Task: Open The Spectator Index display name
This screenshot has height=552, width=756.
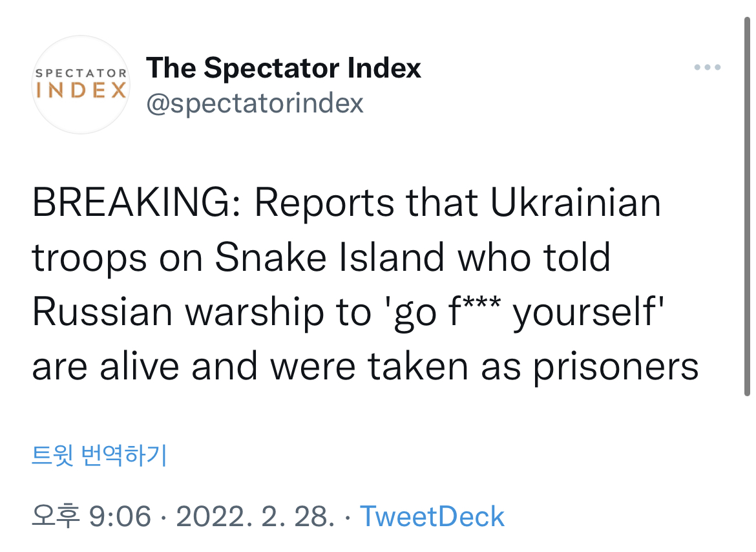Action: [x=284, y=68]
